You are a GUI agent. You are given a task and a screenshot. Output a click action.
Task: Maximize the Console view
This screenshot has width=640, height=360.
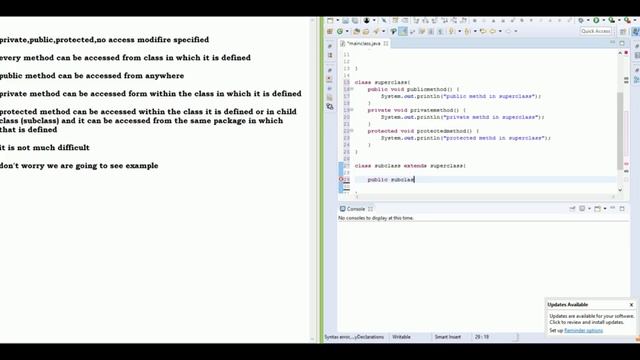[x=622, y=209]
